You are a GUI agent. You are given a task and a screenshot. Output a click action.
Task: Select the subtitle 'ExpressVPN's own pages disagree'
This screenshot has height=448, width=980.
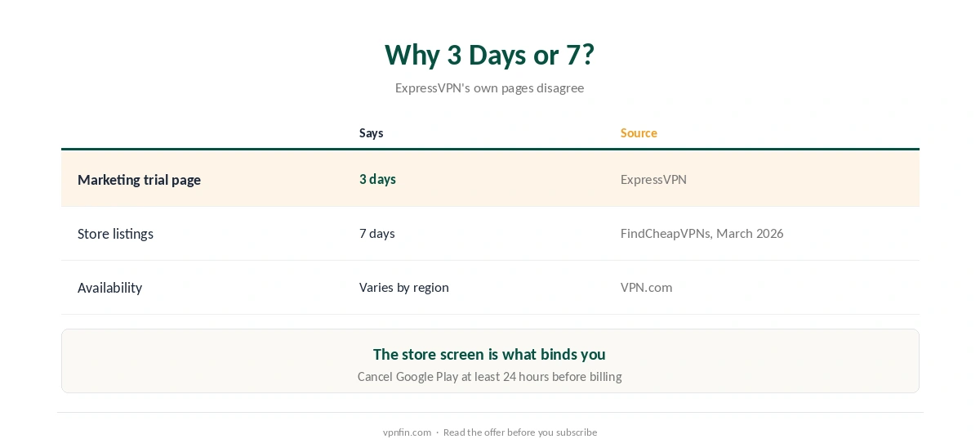coord(489,87)
